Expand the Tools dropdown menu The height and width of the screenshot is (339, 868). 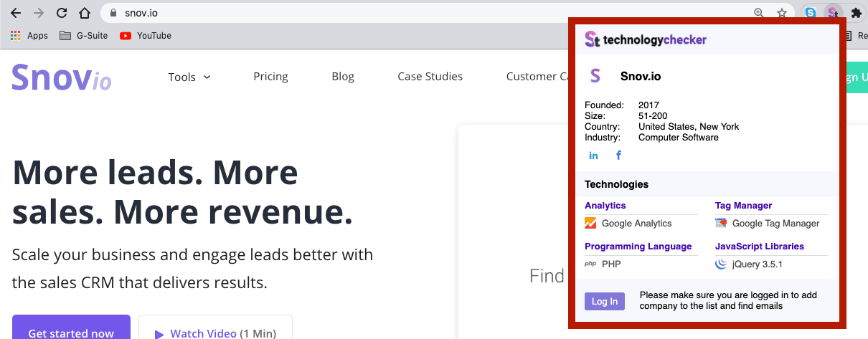[x=189, y=77]
